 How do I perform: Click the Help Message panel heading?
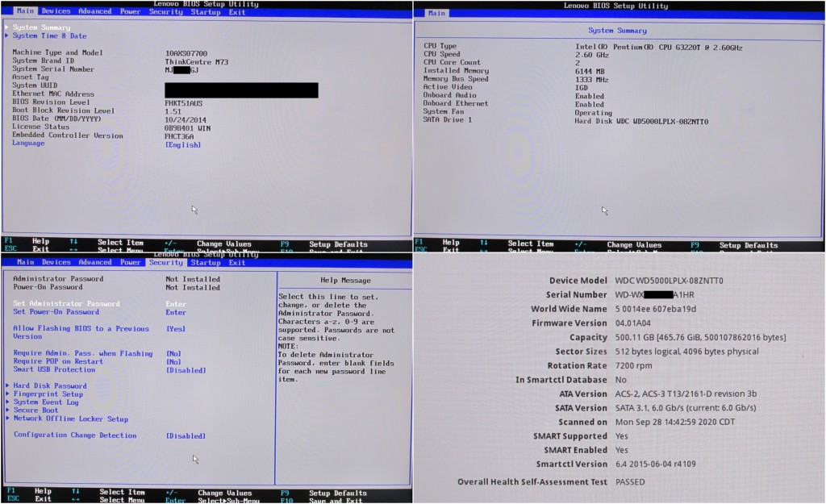345,280
